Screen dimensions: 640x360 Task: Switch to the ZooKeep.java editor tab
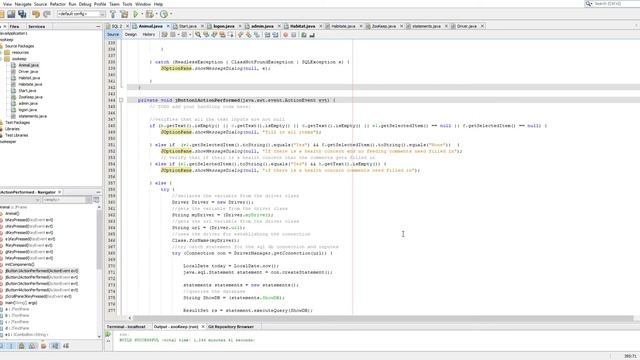[x=384, y=26]
